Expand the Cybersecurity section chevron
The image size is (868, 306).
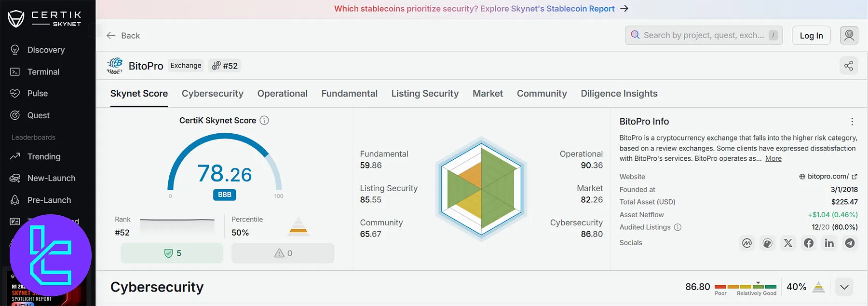(x=844, y=287)
